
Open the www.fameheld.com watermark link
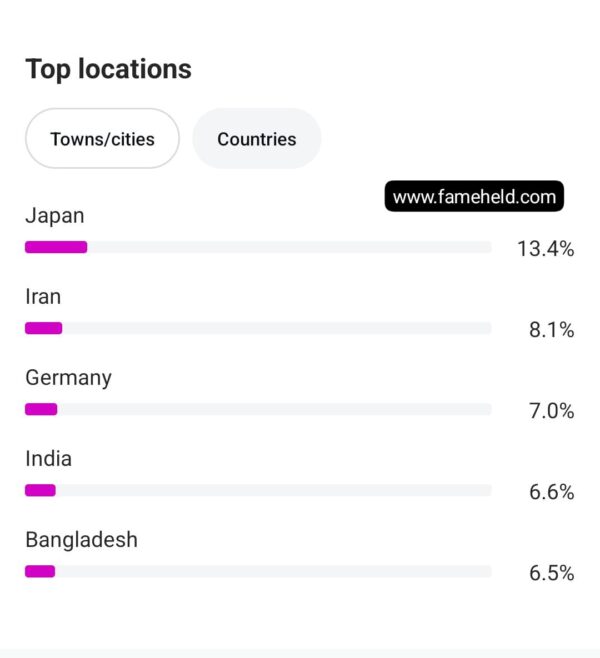(x=474, y=196)
